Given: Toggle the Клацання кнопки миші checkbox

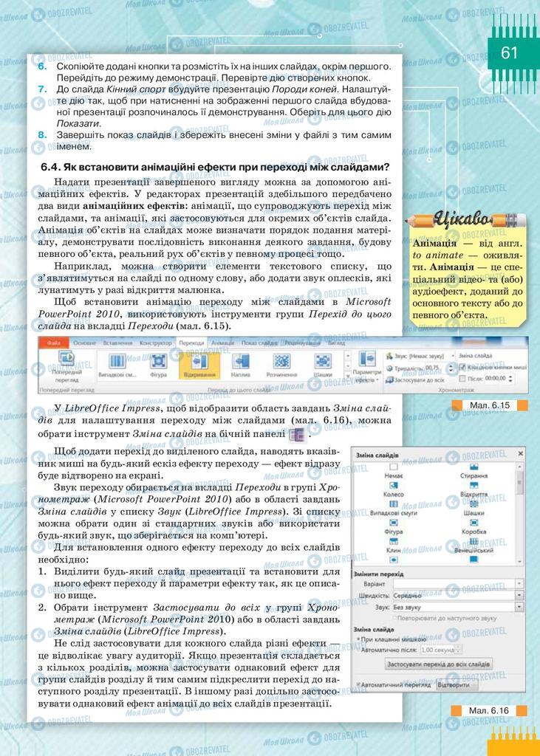Looking at the screenshot, I should (462, 368).
